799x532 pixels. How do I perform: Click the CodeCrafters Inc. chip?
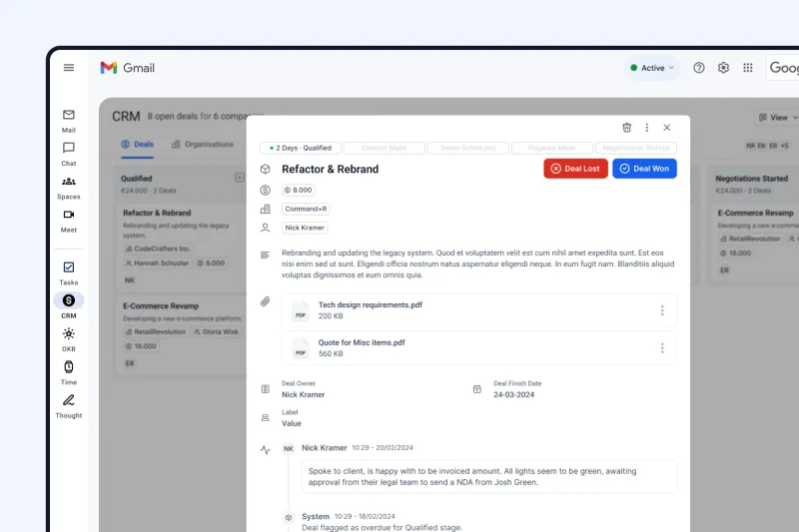point(158,249)
